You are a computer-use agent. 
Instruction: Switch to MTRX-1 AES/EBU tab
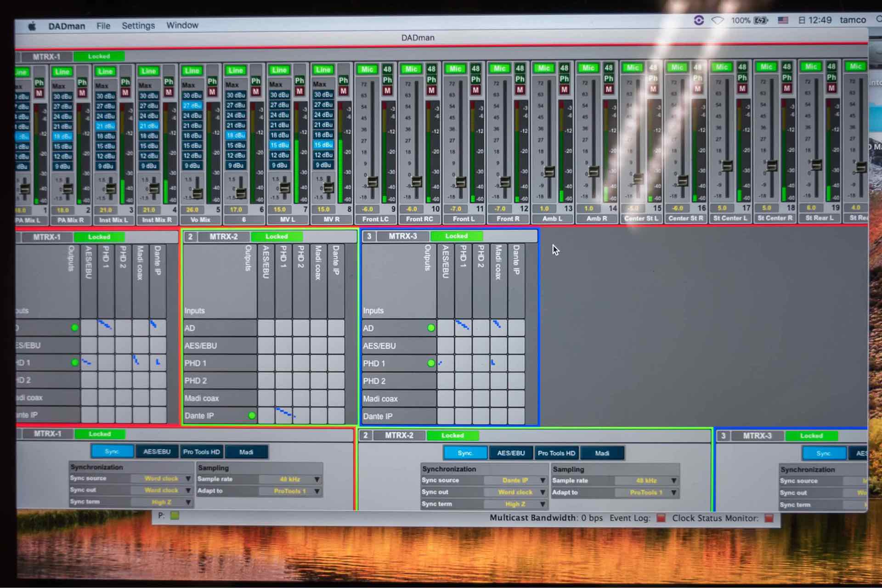coord(157,452)
